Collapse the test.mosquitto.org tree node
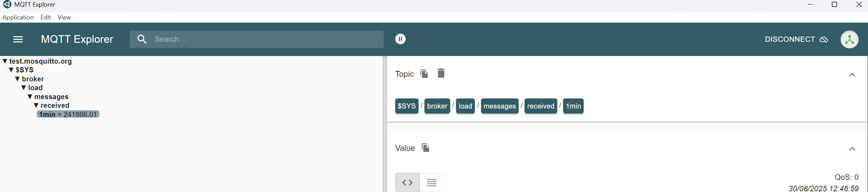 pyautogui.click(x=5, y=61)
